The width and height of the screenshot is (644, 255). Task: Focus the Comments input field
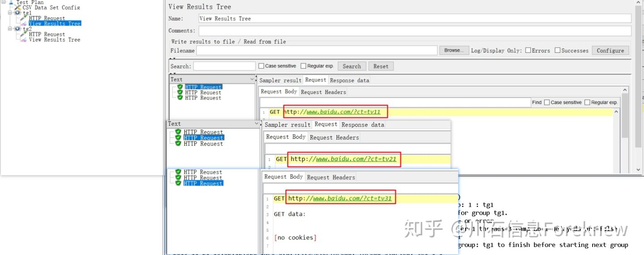tap(415, 31)
